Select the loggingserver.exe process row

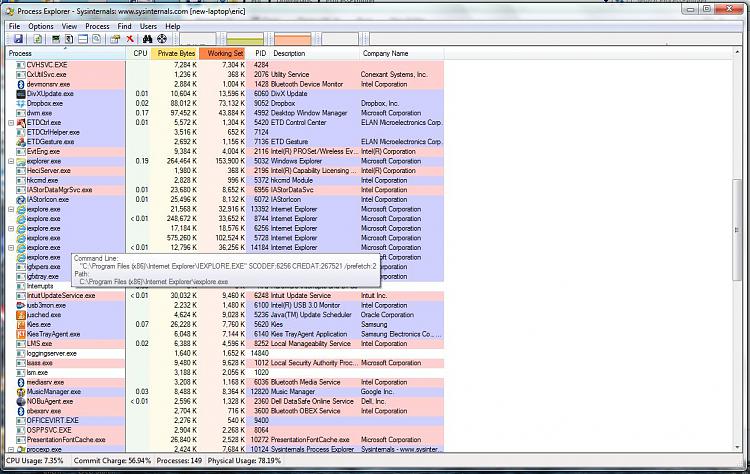[x=225, y=353]
